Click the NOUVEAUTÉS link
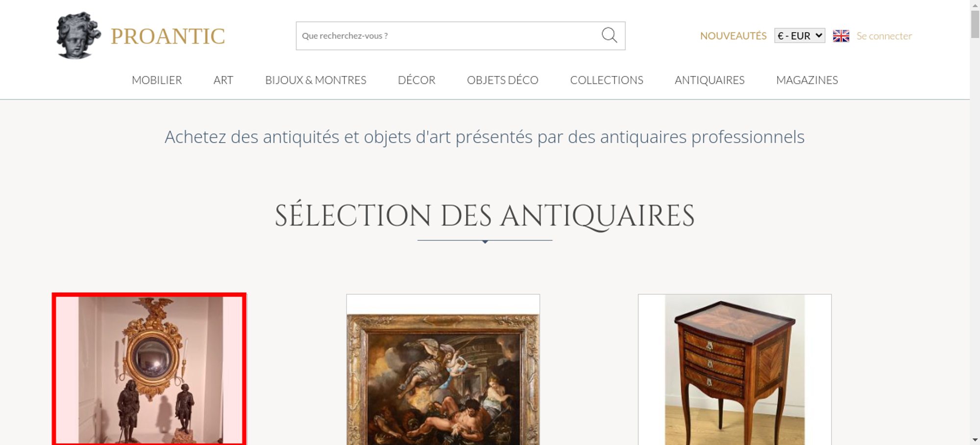Image resolution: width=980 pixels, height=445 pixels. 733,36
